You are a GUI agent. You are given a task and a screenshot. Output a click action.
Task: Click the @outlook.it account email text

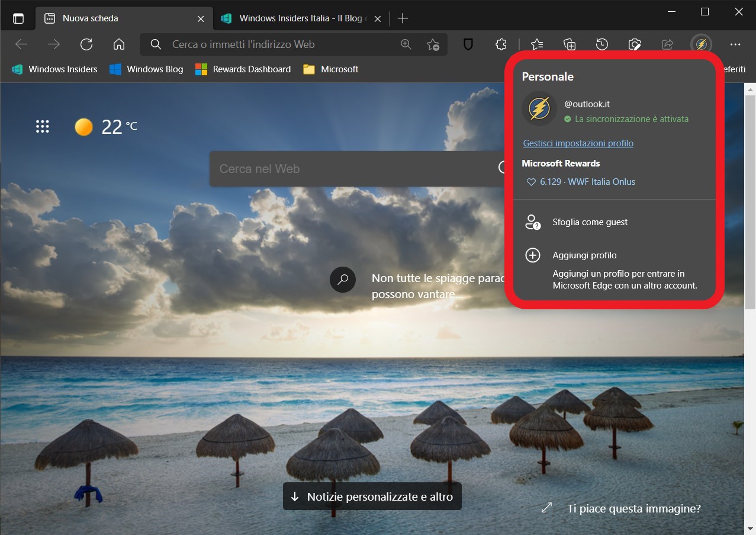click(587, 104)
